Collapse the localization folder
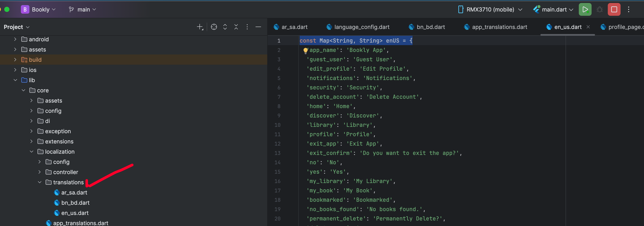The width and height of the screenshot is (644, 226). [x=31, y=152]
